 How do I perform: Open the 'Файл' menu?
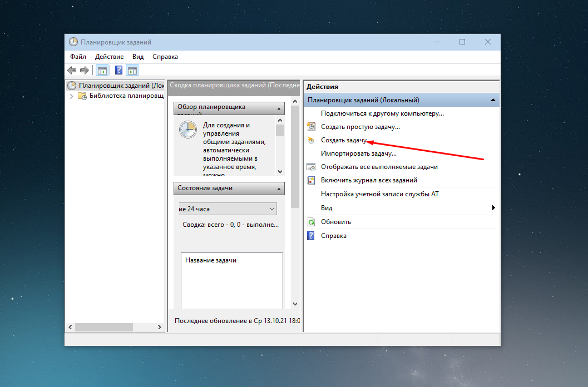point(78,57)
